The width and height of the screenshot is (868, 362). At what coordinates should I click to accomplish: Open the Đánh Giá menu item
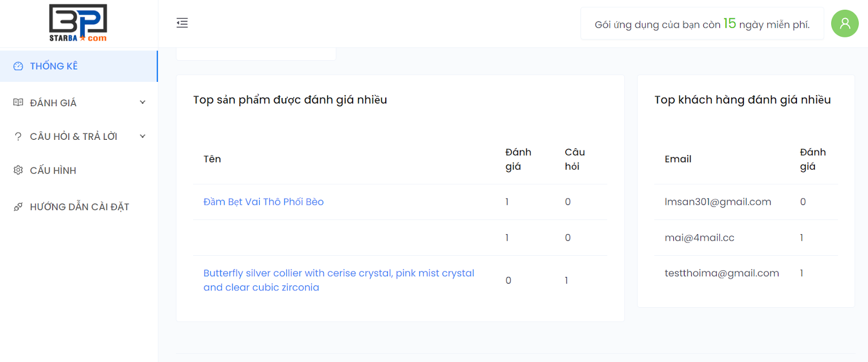click(53, 103)
